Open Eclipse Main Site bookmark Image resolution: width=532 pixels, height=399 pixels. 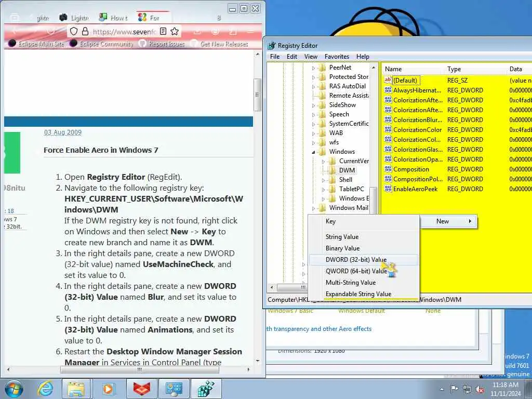click(37, 44)
